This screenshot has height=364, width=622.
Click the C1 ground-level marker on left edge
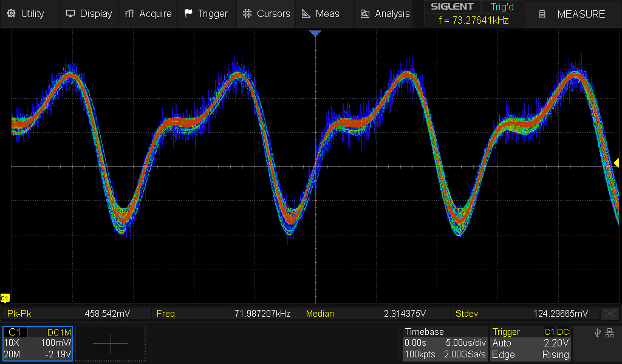click(x=5, y=298)
